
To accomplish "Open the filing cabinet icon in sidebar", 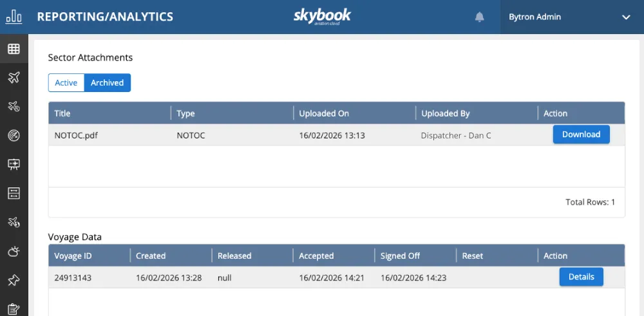I will coord(14,193).
